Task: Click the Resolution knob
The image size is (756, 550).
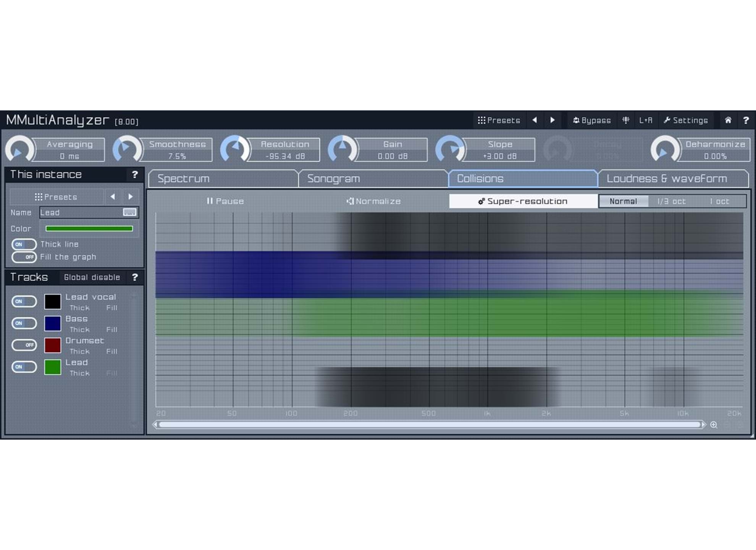Action: (235, 149)
